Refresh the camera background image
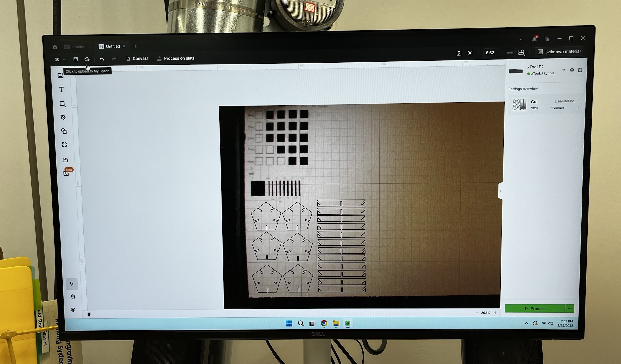The width and height of the screenshot is (621, 364). point(459,53)
